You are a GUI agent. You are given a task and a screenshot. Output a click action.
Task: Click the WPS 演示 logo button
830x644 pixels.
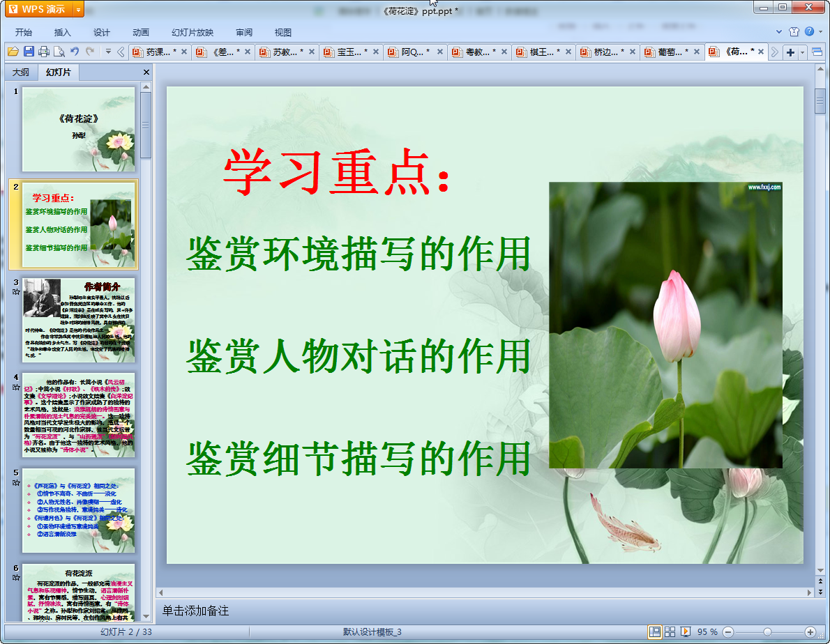tap(40, 9)
